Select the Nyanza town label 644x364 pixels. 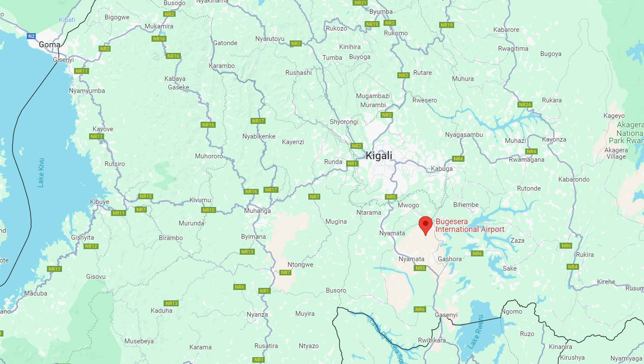257,315
